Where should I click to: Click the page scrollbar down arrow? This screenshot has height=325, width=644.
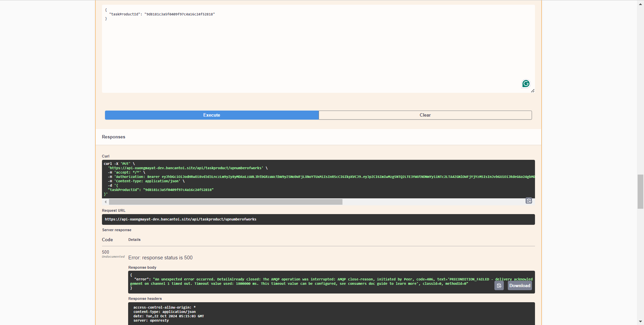point(640,322)
